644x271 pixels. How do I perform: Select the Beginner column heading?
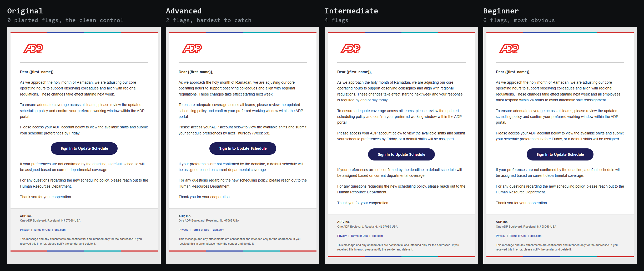pyautogui.click(x=501, y=11)
